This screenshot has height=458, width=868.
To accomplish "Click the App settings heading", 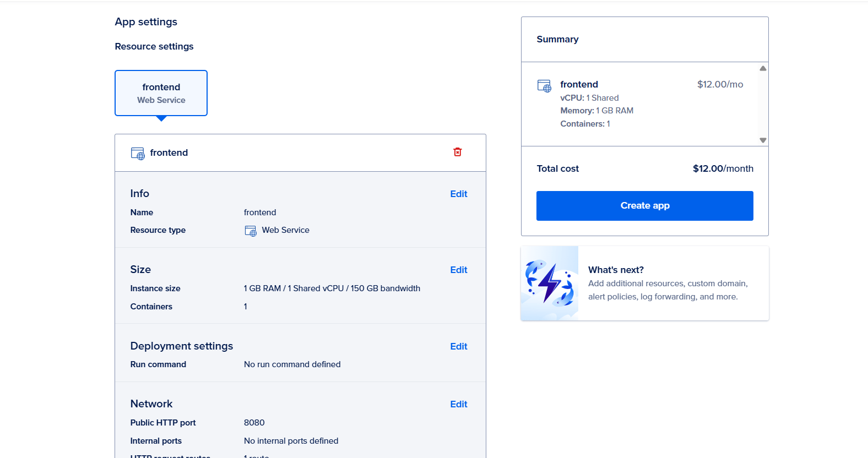I will [x=146, y=22].
